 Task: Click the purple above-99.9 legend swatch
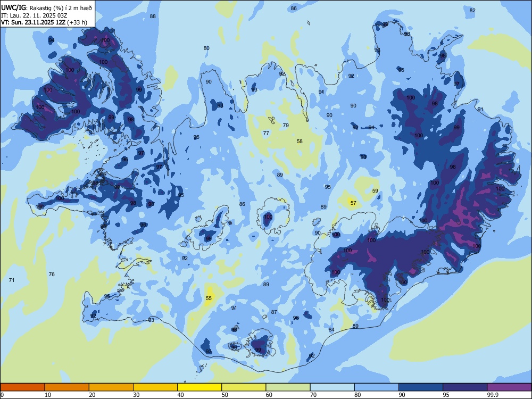coord(509,387)
